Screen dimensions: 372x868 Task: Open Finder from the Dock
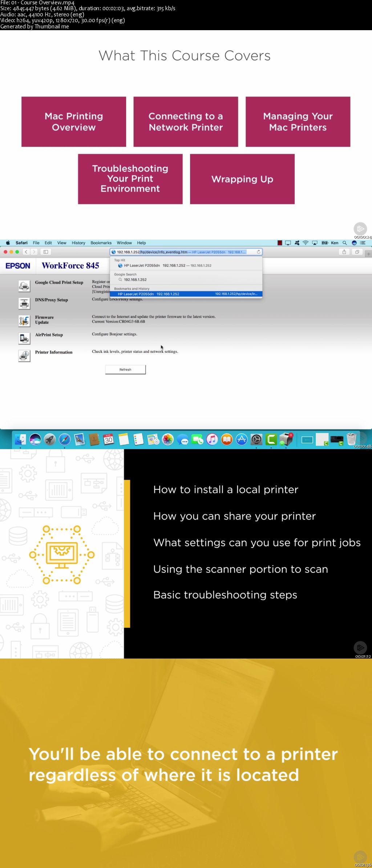point(20,440)
